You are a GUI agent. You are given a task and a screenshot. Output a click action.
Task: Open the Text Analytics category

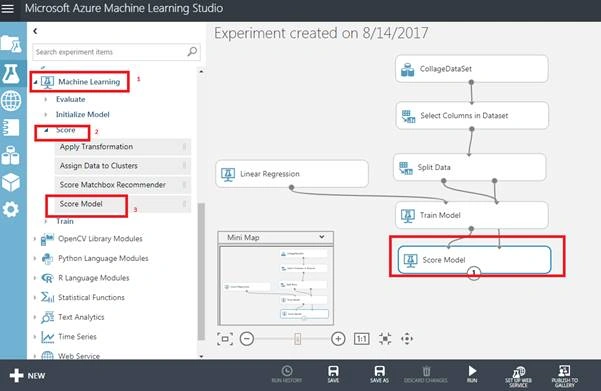pyautogui.click(x=81, y=317)
